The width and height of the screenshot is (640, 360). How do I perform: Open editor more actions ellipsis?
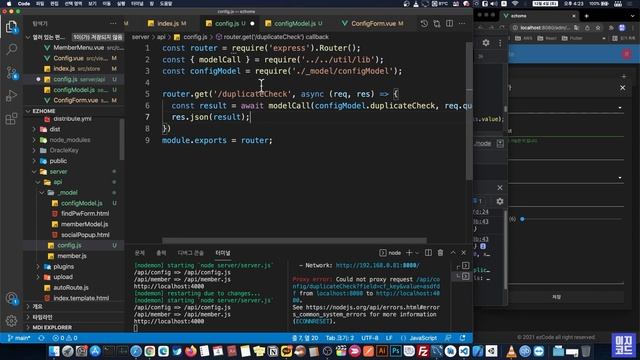pyautogui.click(x=462, y=24)
